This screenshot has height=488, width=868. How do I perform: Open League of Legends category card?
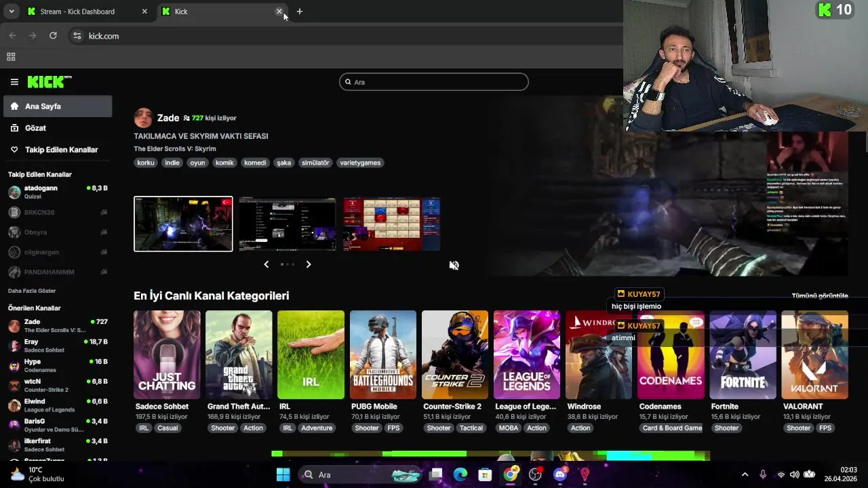(527, 354)
